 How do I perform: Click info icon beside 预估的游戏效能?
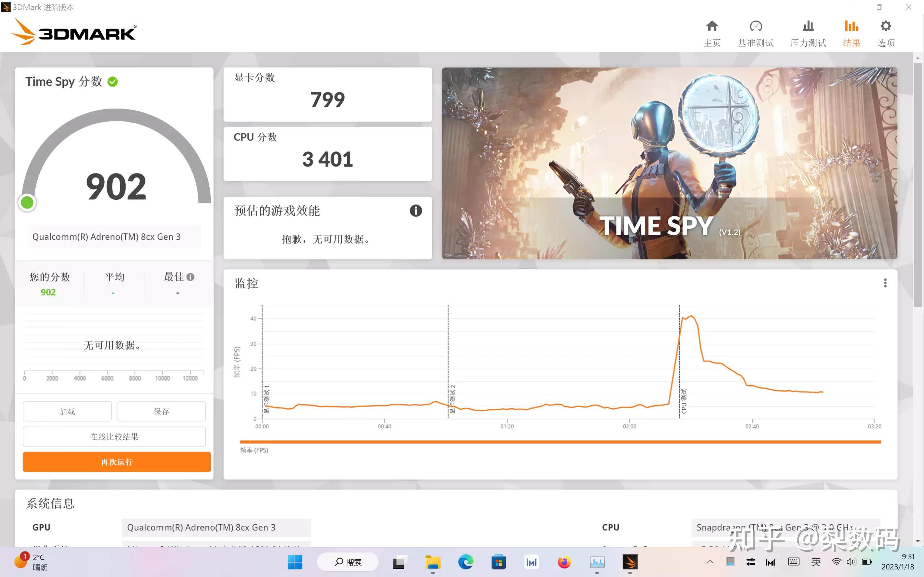416,211
